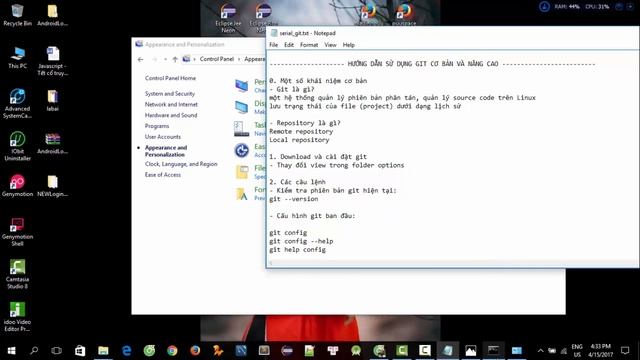The width and height of the screenshot is (640, 360).
Task: Open Ease of Access sidebar link
Action: tap(163, 175)
